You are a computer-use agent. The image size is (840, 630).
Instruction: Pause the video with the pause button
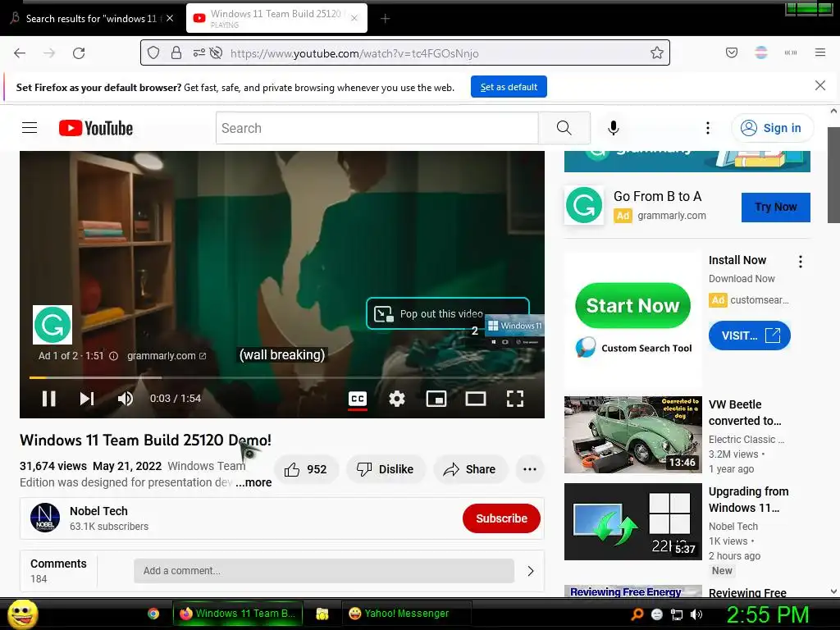coord(48,399)
